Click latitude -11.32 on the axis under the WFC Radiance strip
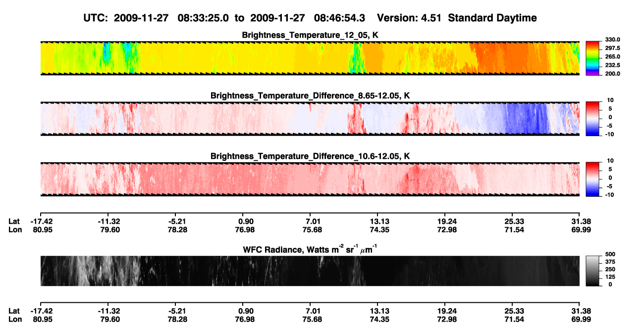This screenshot has height=330, width=644. (x=109, y=311)
